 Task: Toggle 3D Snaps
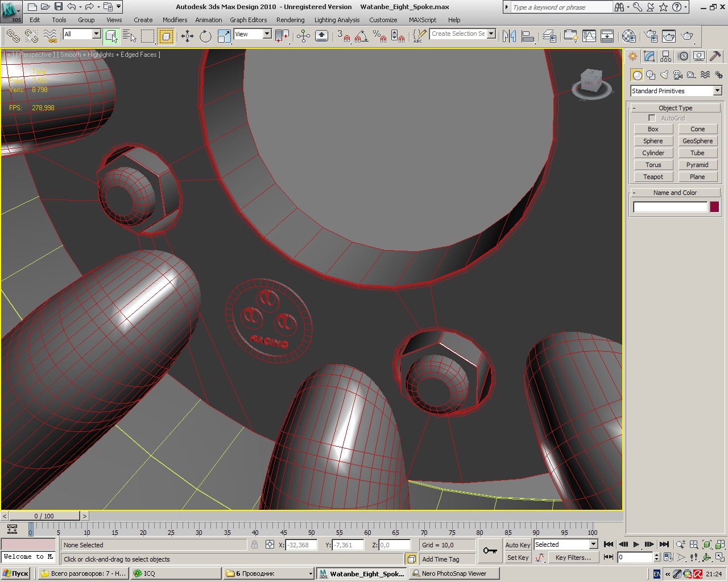point(344,36)
